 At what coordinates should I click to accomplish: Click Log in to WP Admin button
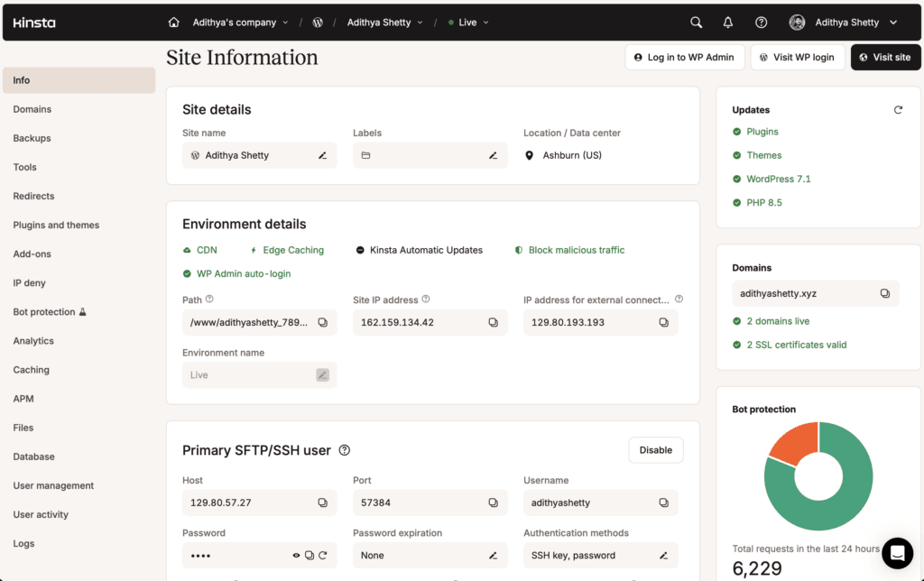685,57
